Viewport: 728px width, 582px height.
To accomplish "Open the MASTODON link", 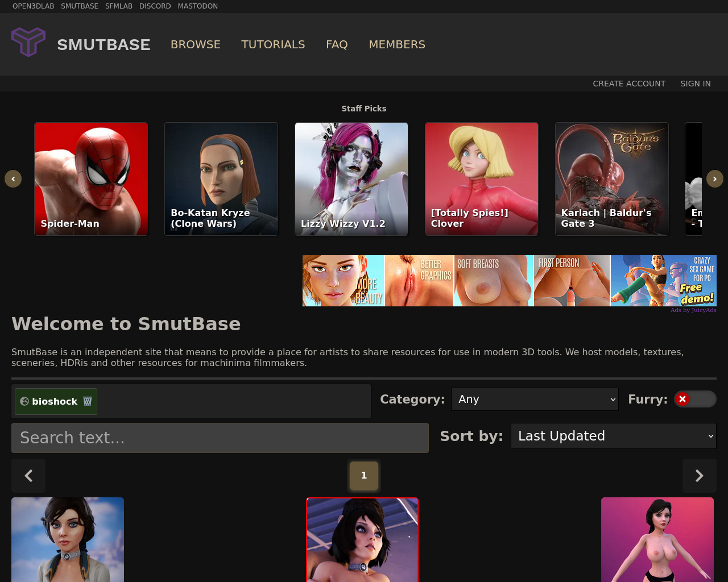I will pos(198,6).
